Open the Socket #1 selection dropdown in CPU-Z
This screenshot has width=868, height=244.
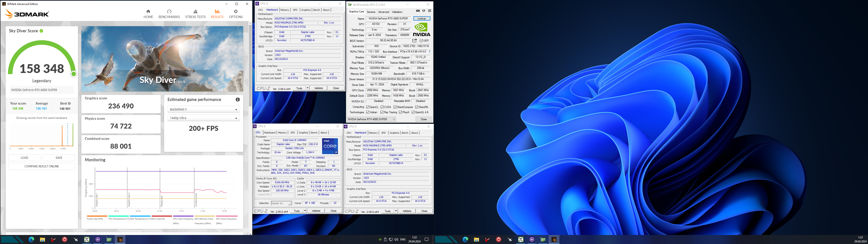click(281, 203)
